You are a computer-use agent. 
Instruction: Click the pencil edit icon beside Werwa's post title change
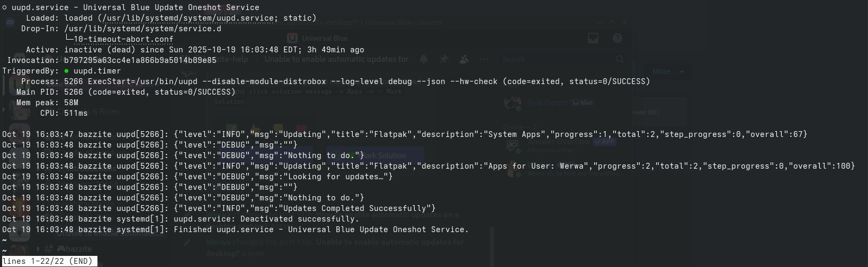[187, 243]
